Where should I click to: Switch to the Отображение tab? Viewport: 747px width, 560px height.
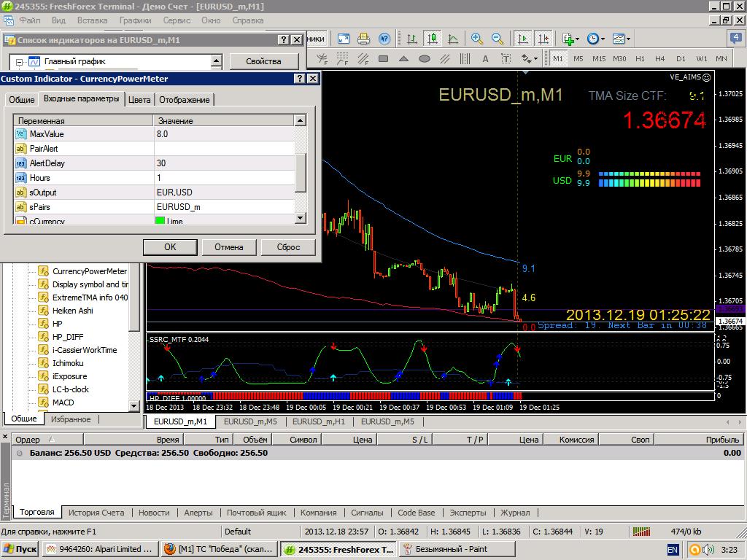point(185,99)
